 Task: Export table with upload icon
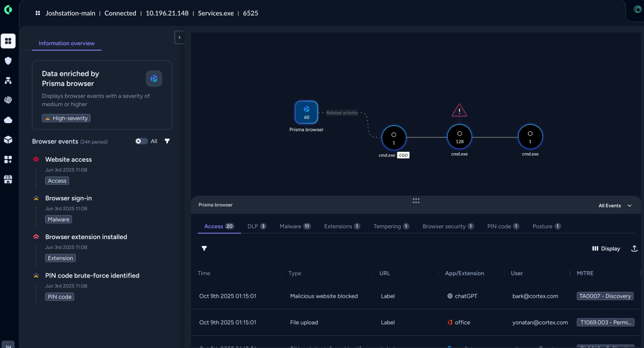click(x=634, y=248)
